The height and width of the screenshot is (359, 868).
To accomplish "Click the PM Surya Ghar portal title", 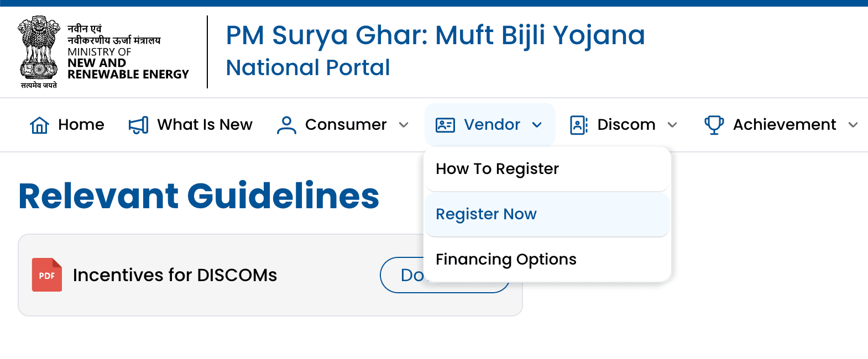I will point(435,36).
